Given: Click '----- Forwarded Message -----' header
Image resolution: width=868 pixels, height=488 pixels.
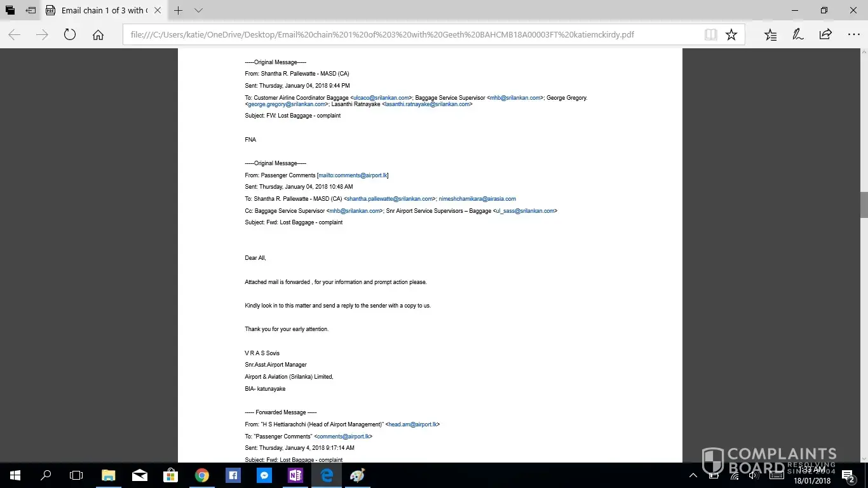Looking at the screenshot, I should pos(281,412).
